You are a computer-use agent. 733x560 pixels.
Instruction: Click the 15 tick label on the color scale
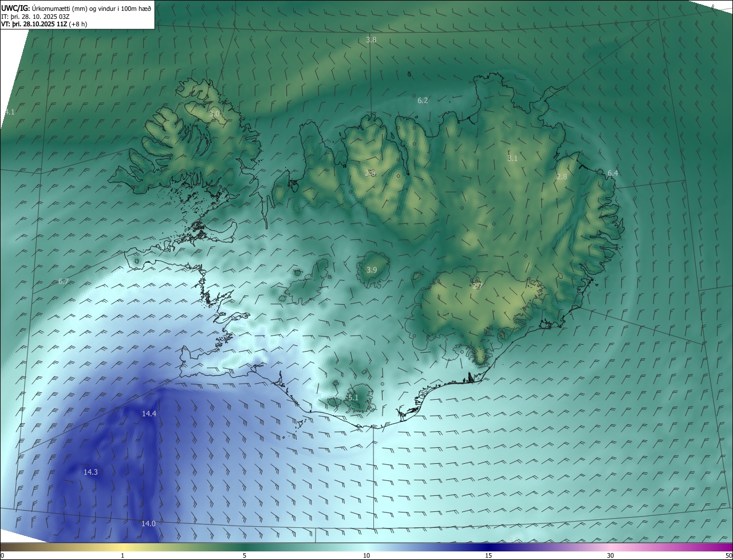coord(488,555)
